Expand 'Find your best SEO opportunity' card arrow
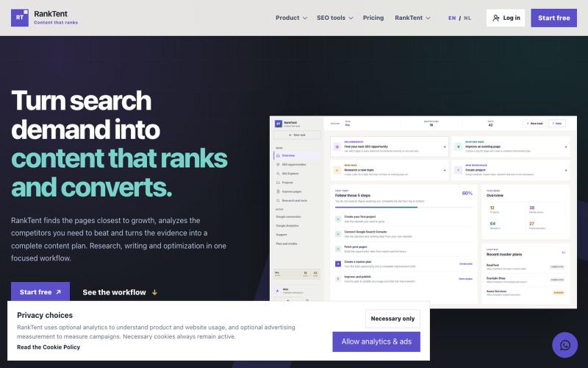This screenshot has height=368, width=588. 445,146
